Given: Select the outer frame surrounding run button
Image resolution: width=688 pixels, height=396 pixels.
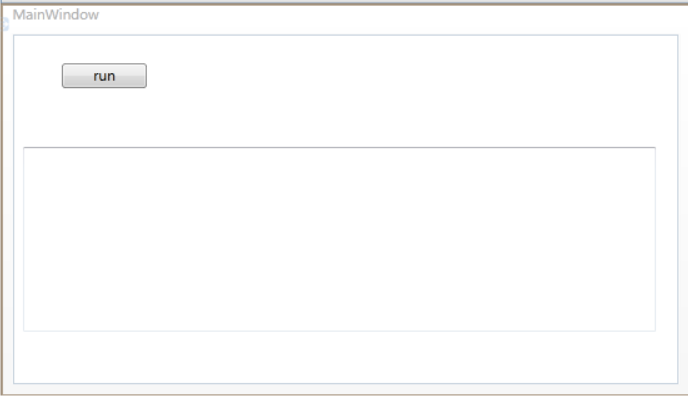Looking at the screenshot, I should click(346, 209).
